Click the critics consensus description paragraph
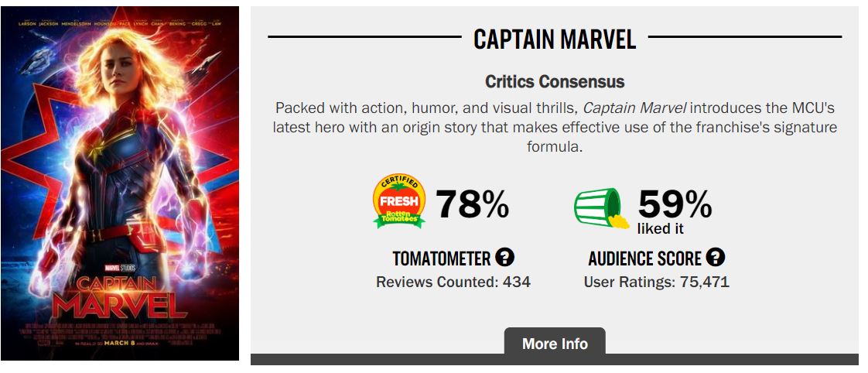Viewport: 868px width, 373px height. point(555,126)
